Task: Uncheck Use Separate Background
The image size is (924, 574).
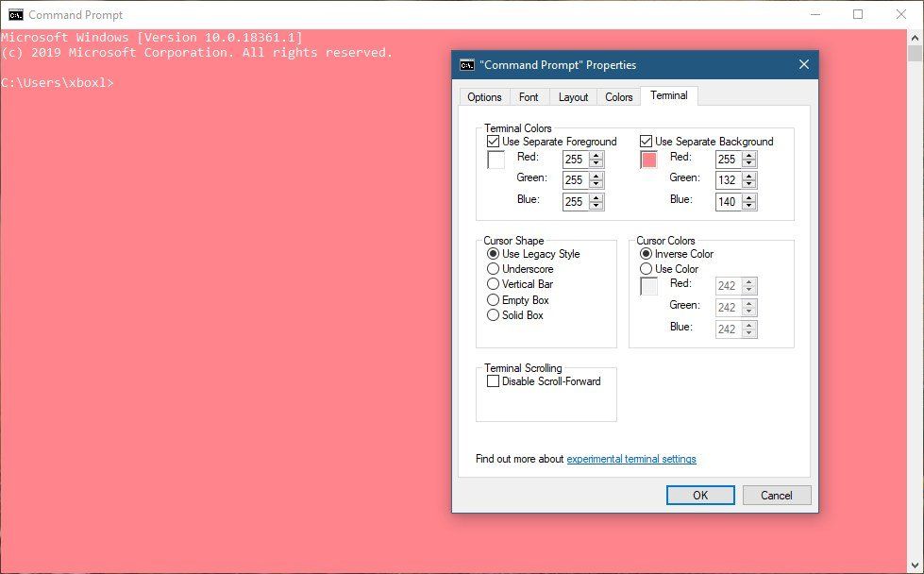Action: click(x=644, y=142)
